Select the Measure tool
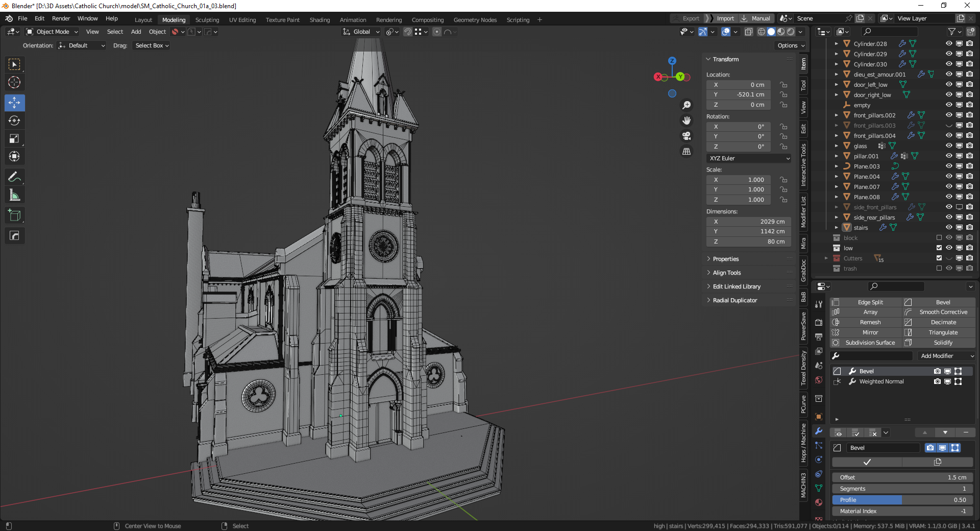This screenshot has width=980, height=531. 14,195
